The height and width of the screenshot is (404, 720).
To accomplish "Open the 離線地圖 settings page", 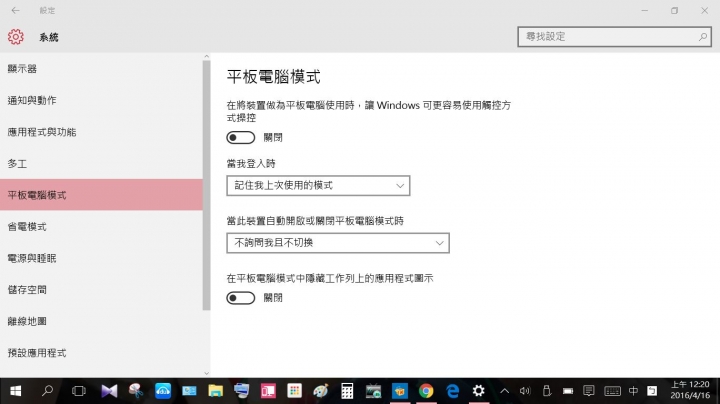I will tap(101, 321).
